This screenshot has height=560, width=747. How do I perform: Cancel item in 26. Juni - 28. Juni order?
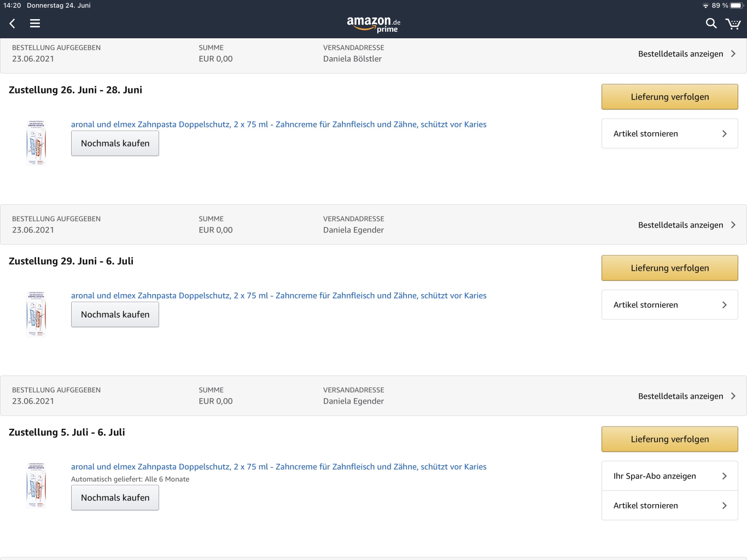point(670,133)
